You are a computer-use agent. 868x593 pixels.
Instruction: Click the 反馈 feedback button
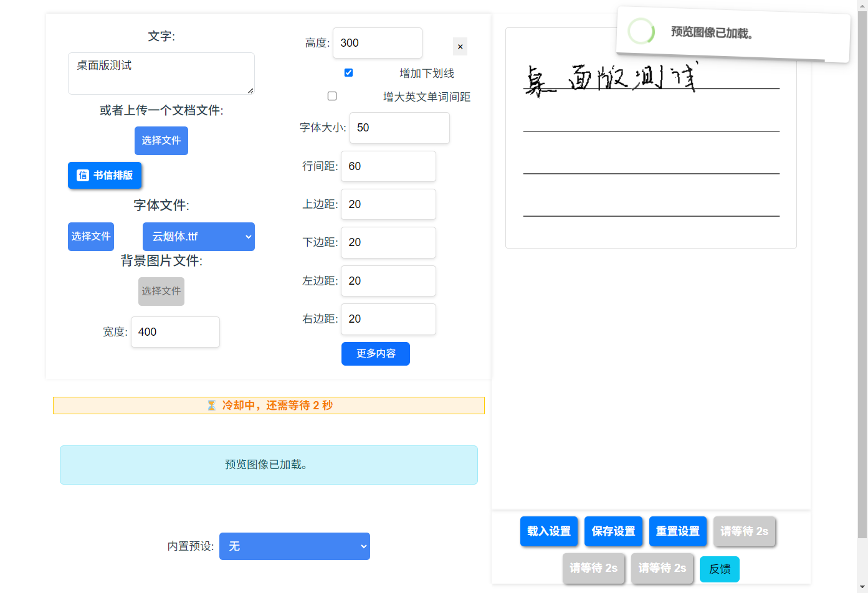pyautogui.click(x=720, y=569)
